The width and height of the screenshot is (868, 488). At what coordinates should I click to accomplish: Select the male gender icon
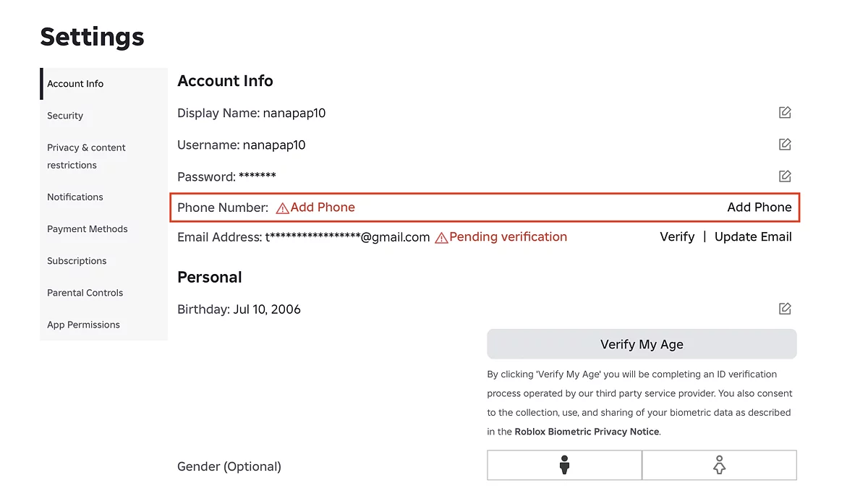pos(565,466)
